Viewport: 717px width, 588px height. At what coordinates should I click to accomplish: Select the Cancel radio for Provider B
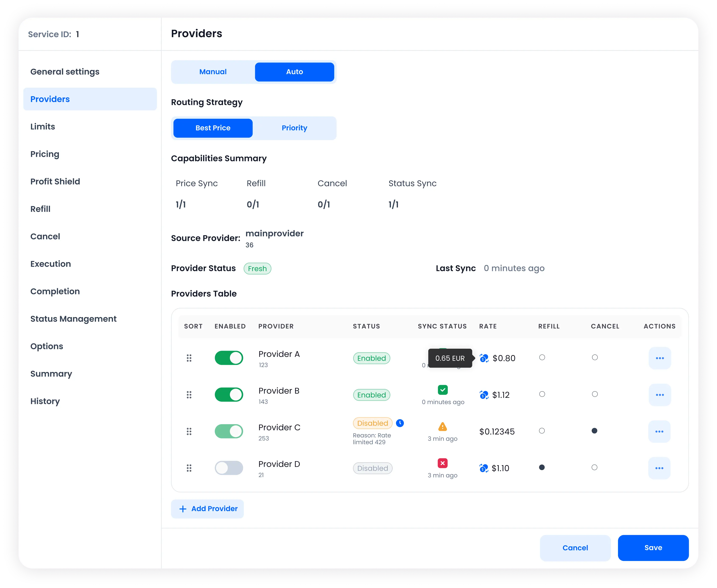click(595, 394)
